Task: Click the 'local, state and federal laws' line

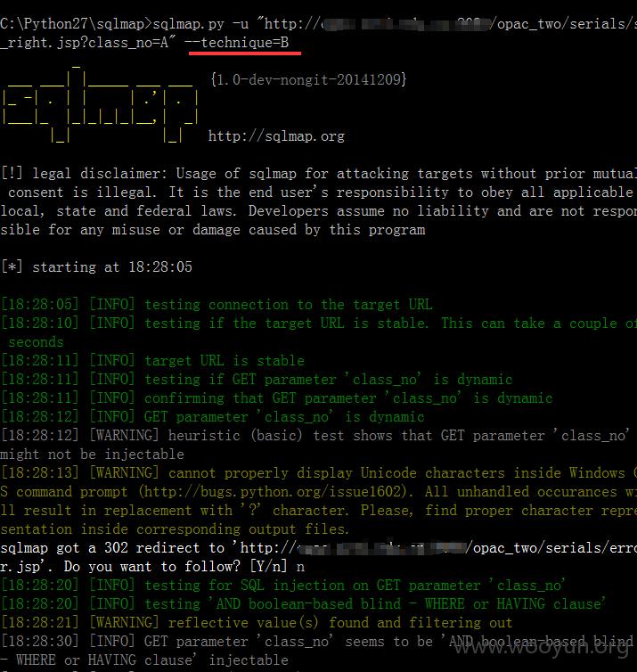Action: 319,211
